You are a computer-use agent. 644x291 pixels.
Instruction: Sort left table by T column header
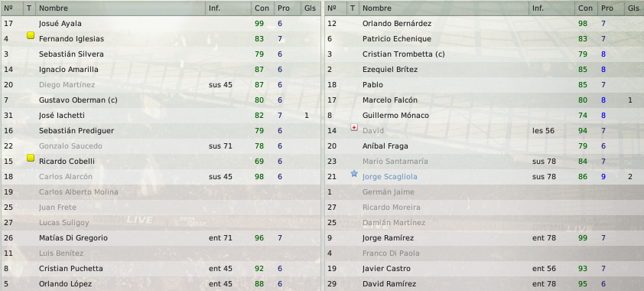click(29, 8)
